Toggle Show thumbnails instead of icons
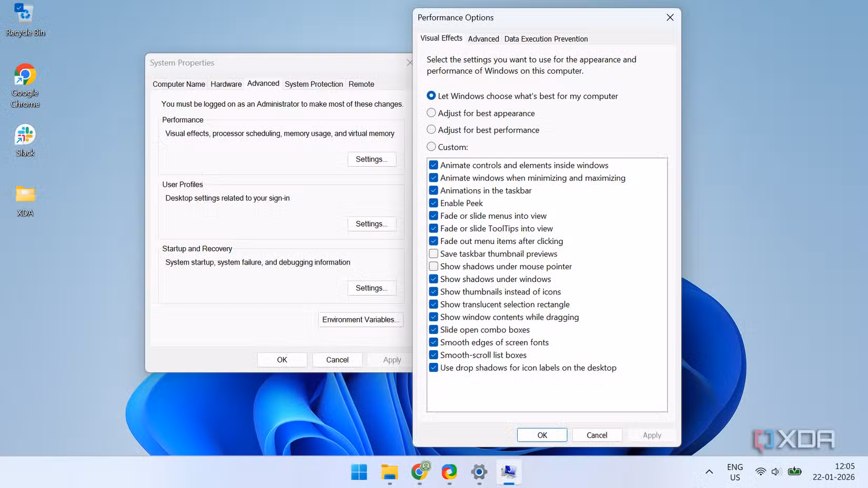Image resolution: width=868 pixels, height=488 pixels. (x=433, y=291)
